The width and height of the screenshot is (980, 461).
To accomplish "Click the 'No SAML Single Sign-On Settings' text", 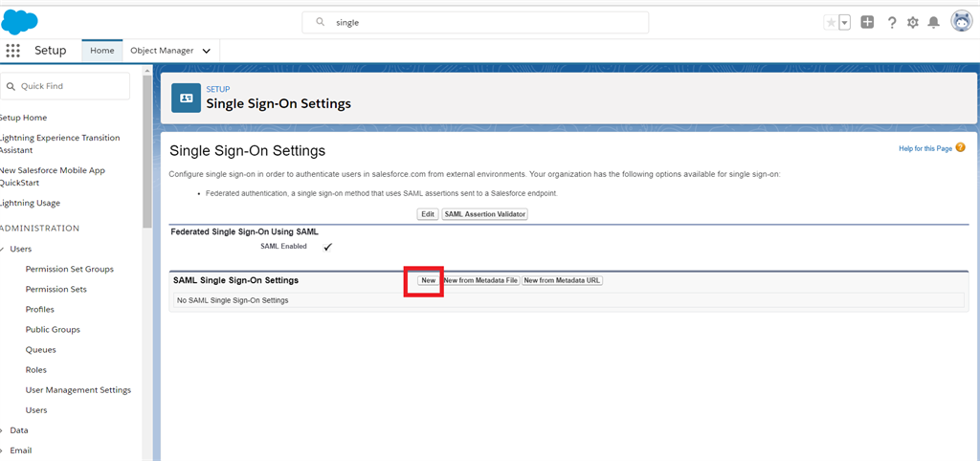I will 233,300.
